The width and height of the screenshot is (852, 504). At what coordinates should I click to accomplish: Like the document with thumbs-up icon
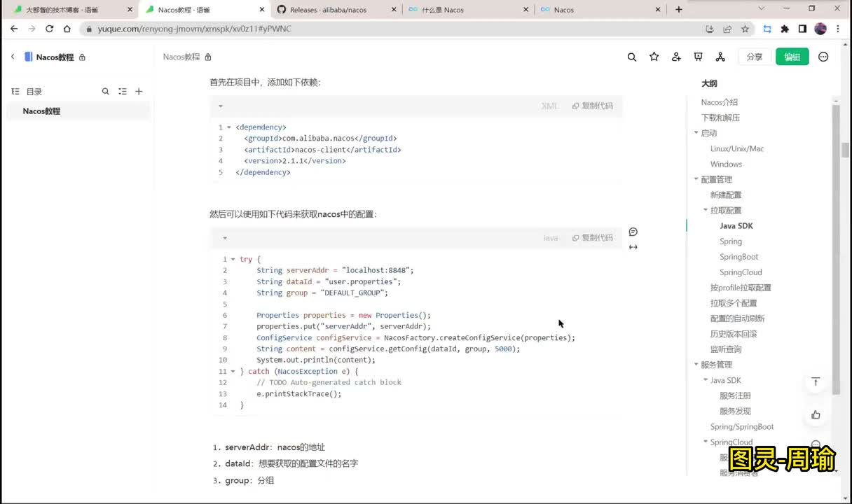tap(816, 414)
